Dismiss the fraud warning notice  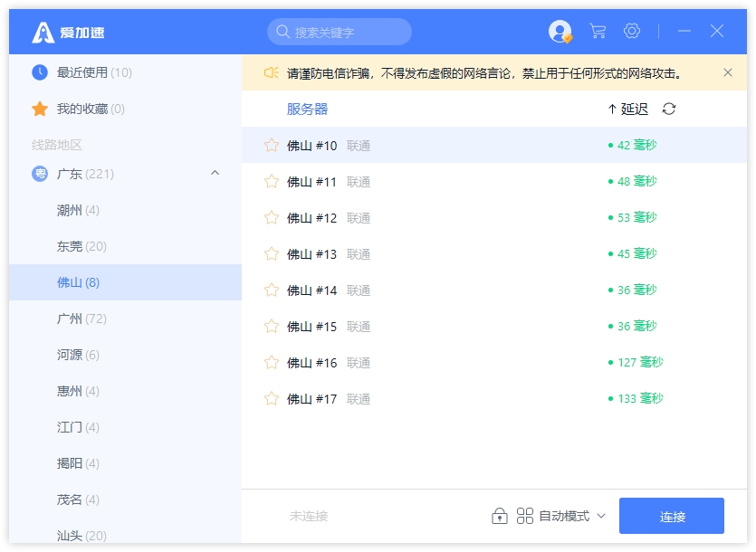coord(728,72)
